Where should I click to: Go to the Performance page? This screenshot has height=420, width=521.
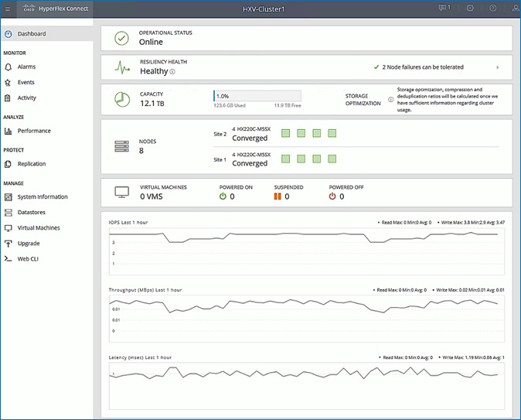point(34,131)
